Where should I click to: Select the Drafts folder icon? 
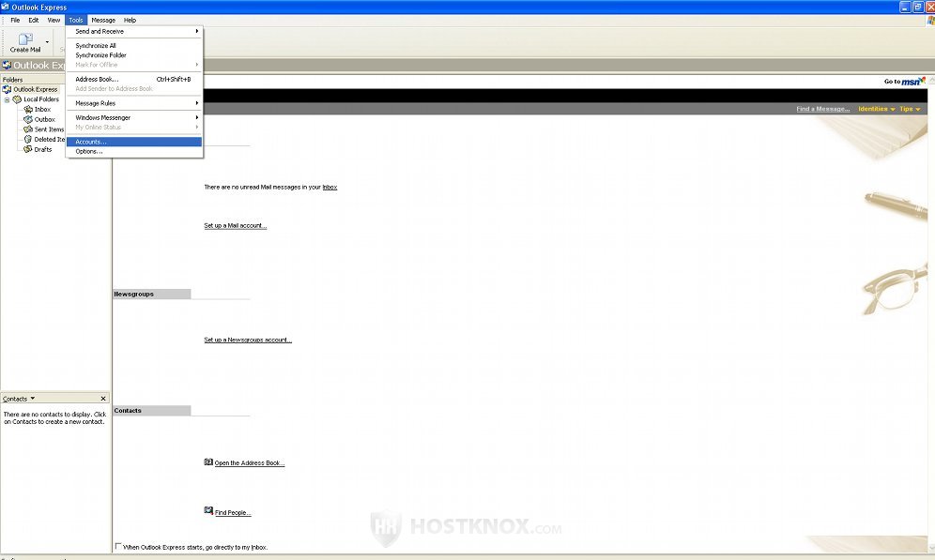point(28,149)
